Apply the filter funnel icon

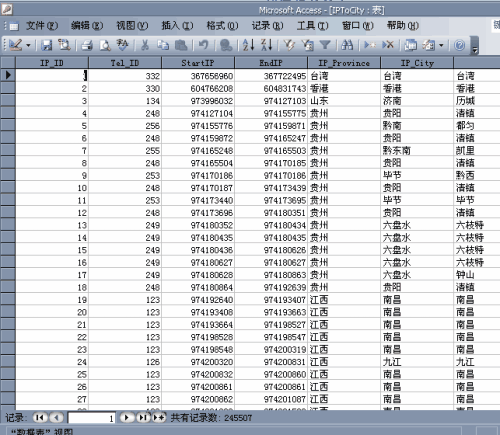[x=325, y=45]
